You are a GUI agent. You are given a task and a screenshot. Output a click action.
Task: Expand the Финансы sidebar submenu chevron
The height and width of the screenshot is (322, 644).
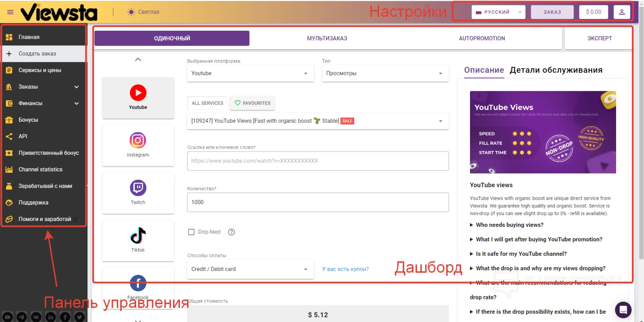(x=76, y=103)
